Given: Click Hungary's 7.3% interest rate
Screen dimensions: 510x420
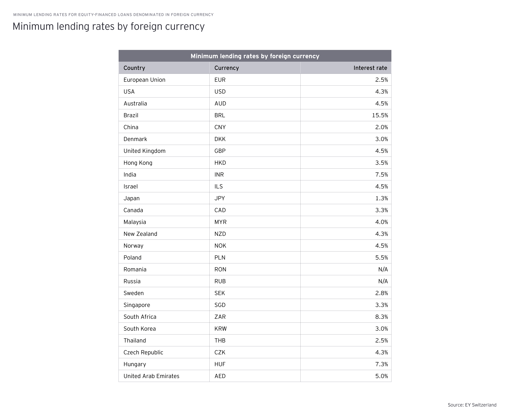Looking at the screenshot, I should [381, 364].
